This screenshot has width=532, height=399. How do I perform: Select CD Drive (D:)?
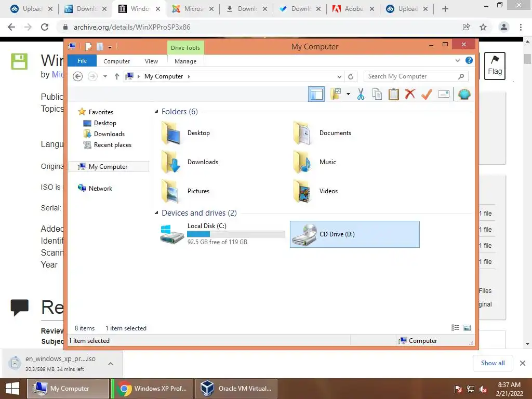point(354,234)
